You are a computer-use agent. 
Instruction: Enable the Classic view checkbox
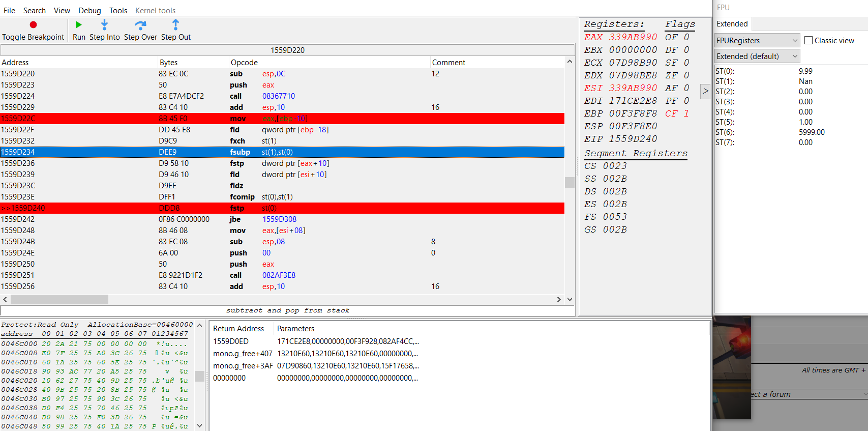tap(809, 41)
